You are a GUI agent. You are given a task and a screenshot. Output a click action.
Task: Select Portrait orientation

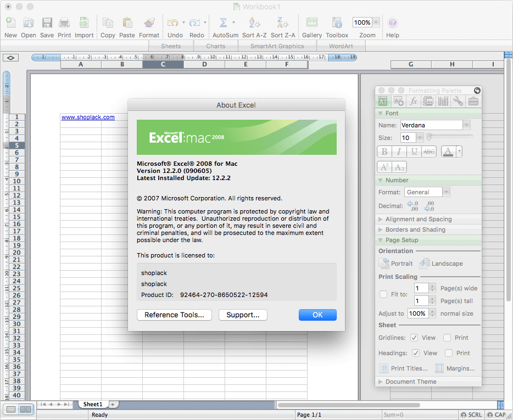[x=395, y=264]
